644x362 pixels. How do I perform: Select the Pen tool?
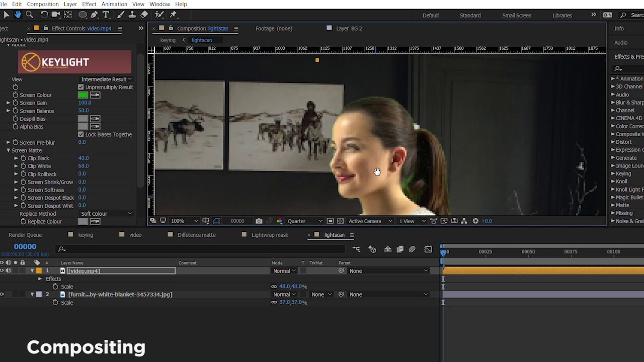click(94, 15)
